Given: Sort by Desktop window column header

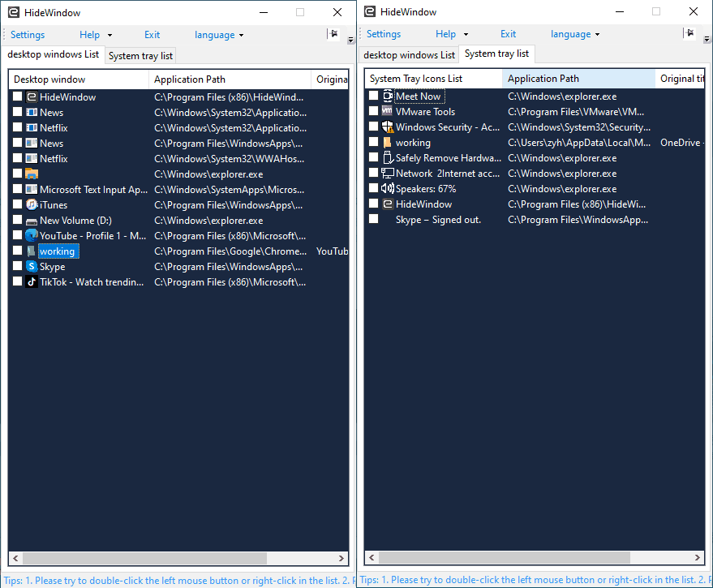Looking at the screenshot, I should click(x=79, y=79).
